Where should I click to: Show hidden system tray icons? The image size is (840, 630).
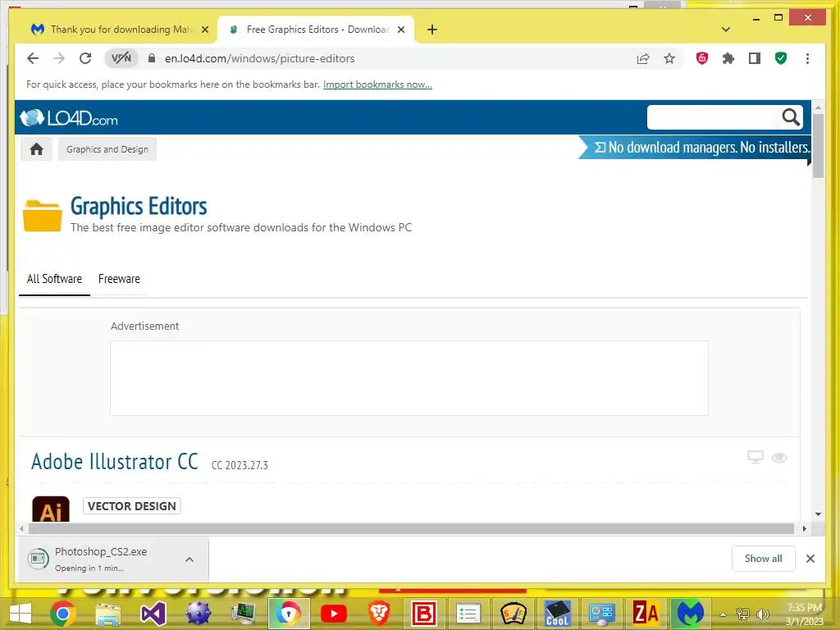point(723,614)
